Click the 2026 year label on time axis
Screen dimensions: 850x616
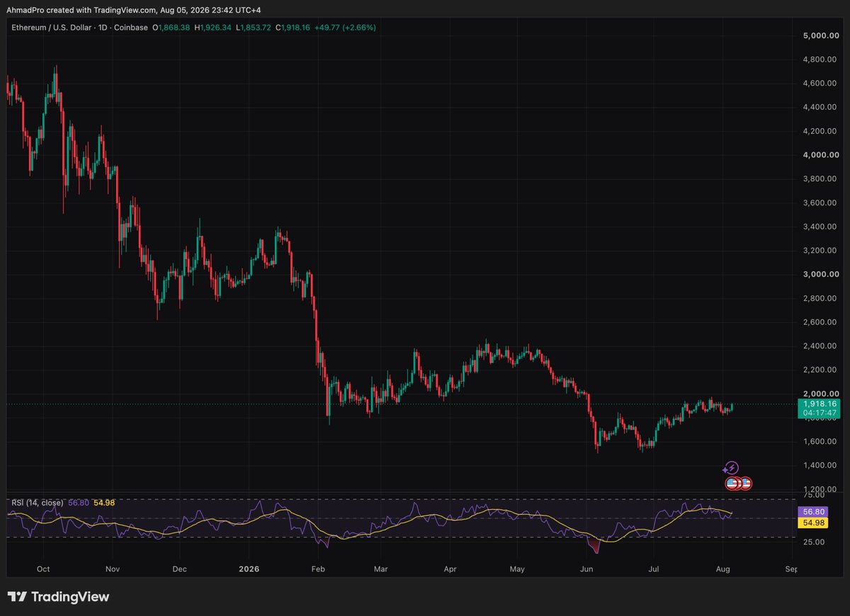[x=249, y=569]
